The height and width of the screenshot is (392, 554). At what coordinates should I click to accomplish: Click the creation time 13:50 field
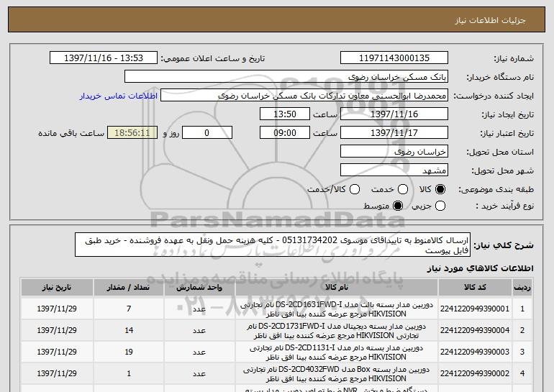click(x=285, y=114)
